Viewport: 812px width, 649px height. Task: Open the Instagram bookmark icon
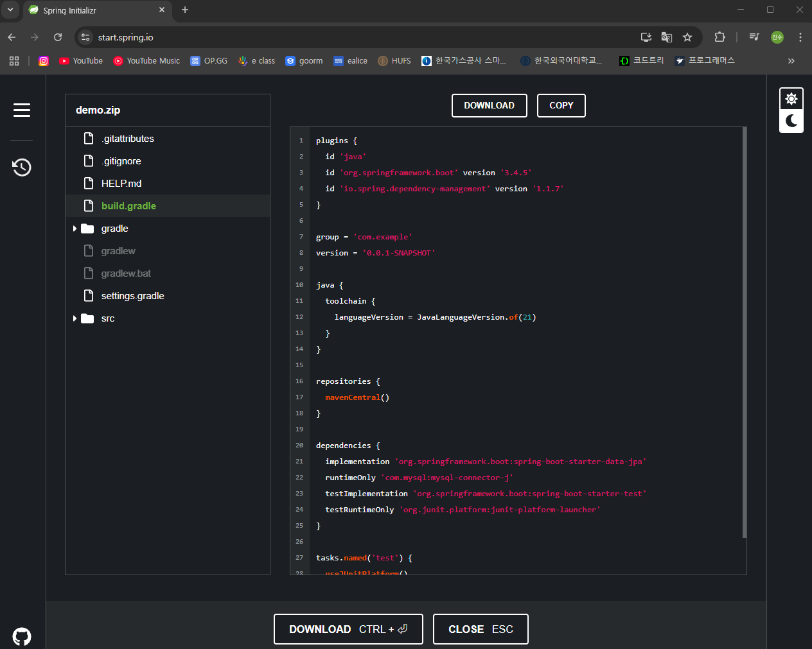(x=44, y=61)
